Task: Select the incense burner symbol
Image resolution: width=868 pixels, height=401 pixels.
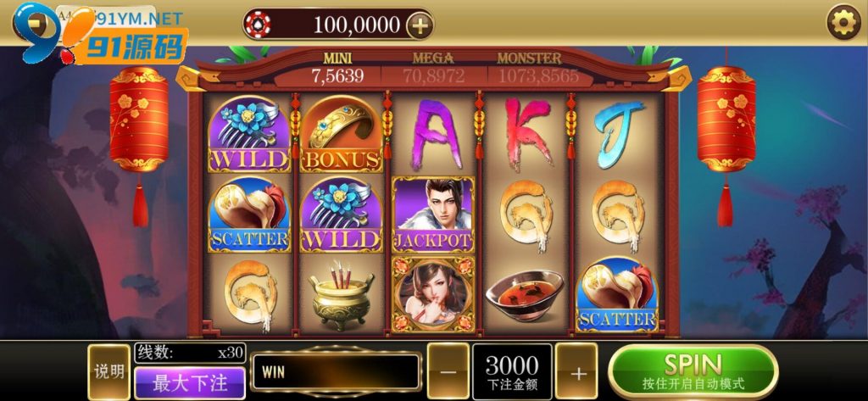Action: click(341, 297)
